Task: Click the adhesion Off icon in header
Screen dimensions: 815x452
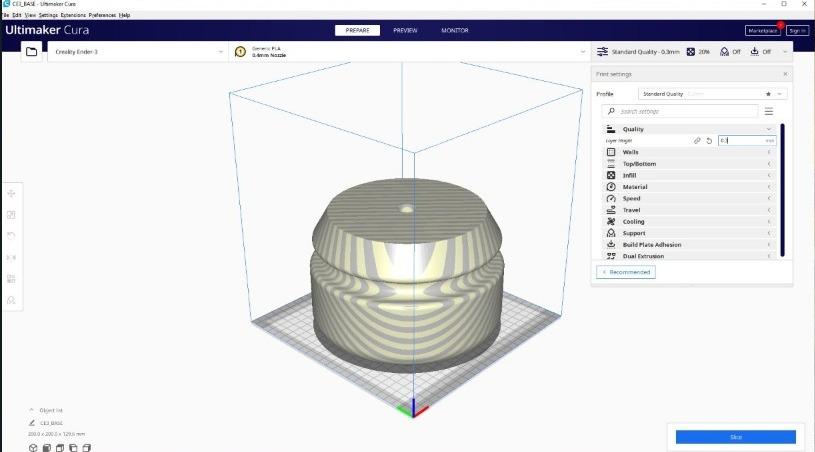Action: pyautogui.click(x=754, y=51)
